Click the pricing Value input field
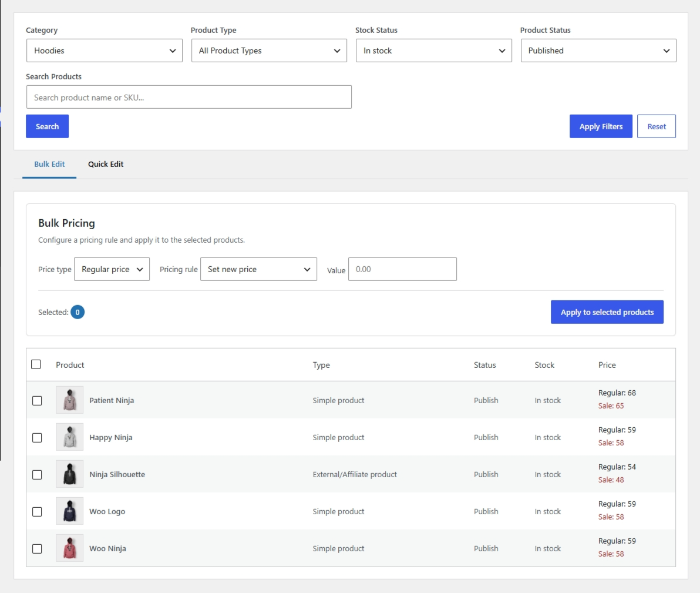Screen dimensions: 700x593 click(x=402, y=269)
